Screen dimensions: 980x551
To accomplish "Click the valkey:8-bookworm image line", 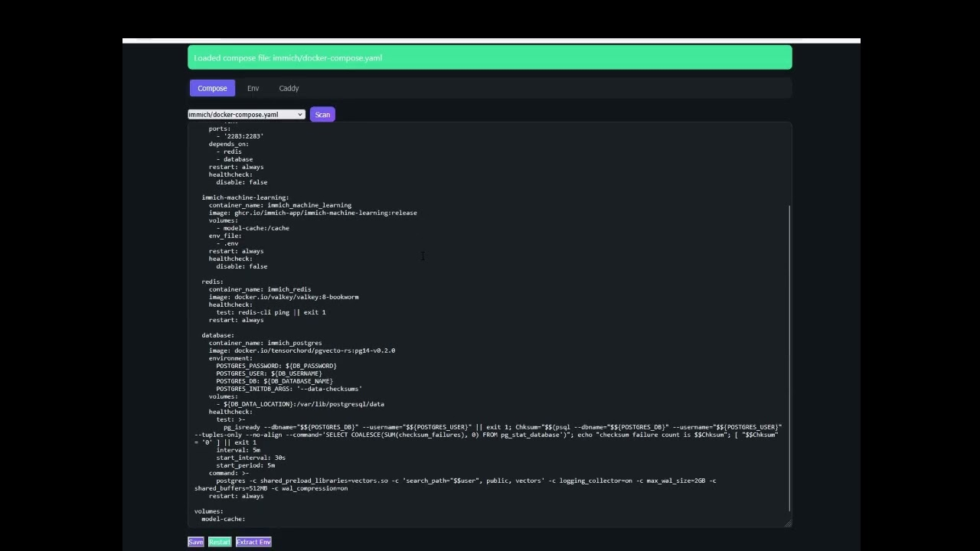I will coord(283,297).
